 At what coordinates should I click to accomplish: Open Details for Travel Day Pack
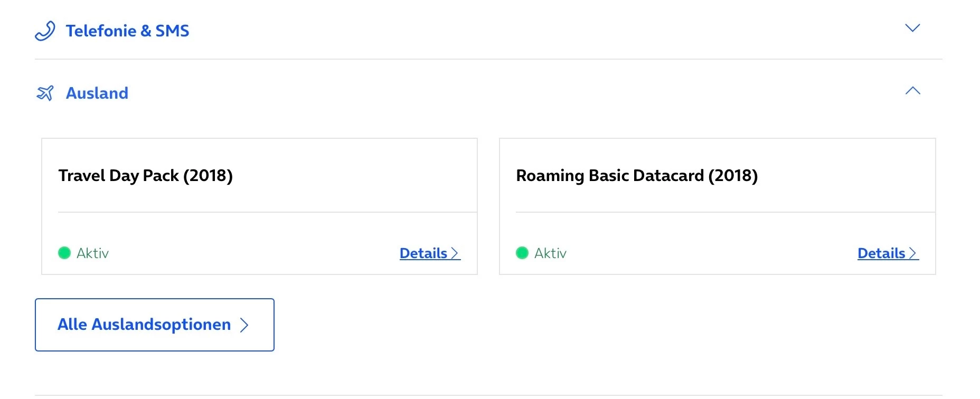click(x=423, y=253)
